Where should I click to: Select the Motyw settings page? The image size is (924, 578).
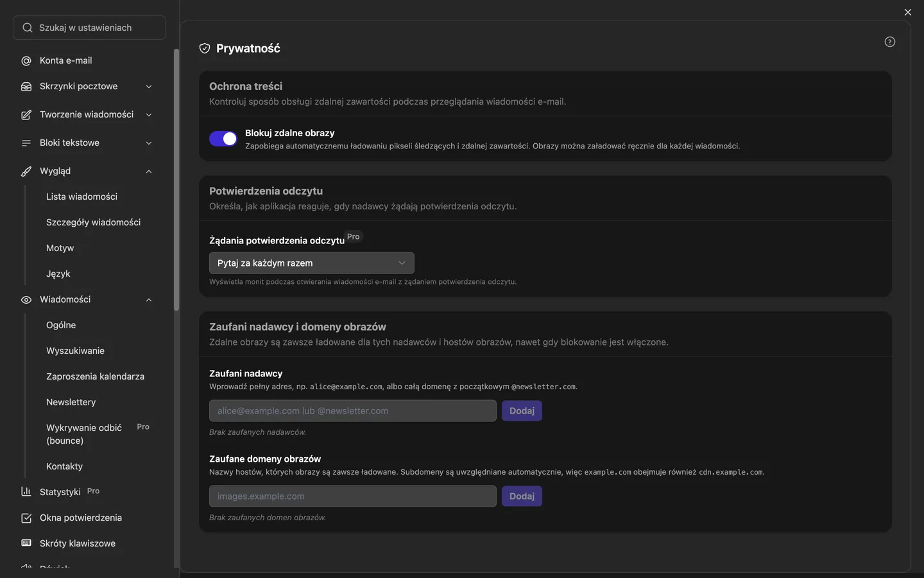[x=60, y=248]
